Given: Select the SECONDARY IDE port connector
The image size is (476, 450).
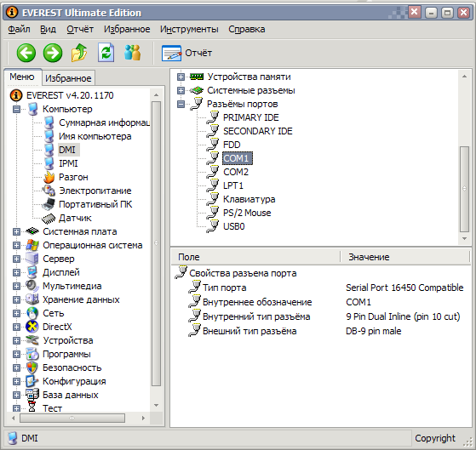Looking at the screenshot, I should pos(258,131).
